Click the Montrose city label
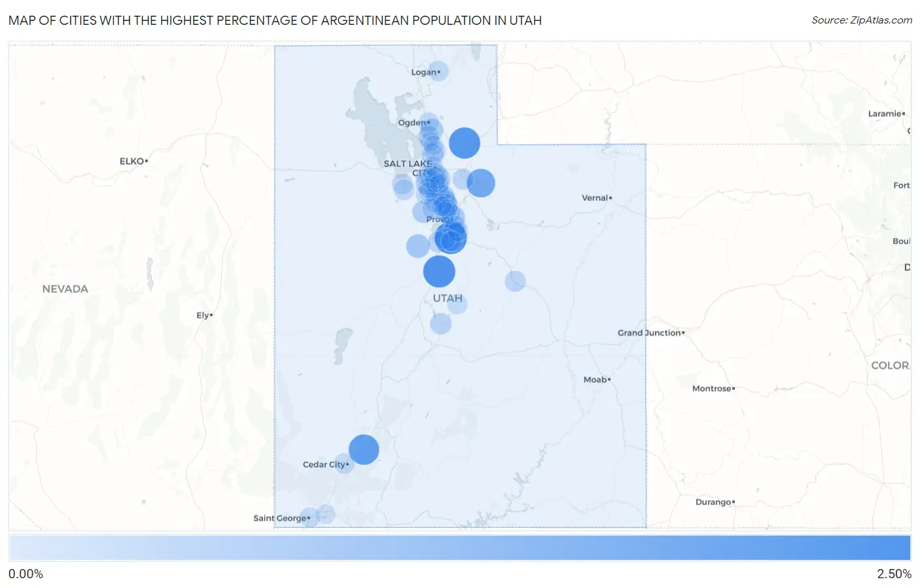 click(x=711, y=389)
